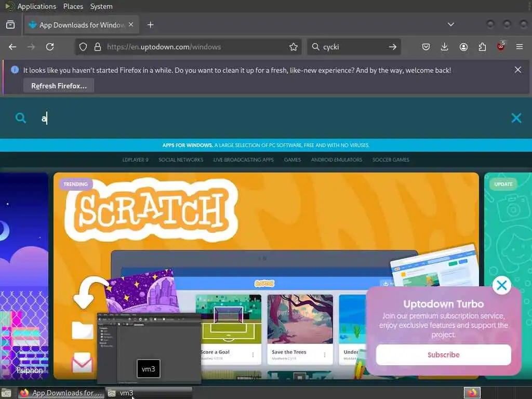Open the Extensions puzzle icon
532x399 pixels.
click(482, 47)
